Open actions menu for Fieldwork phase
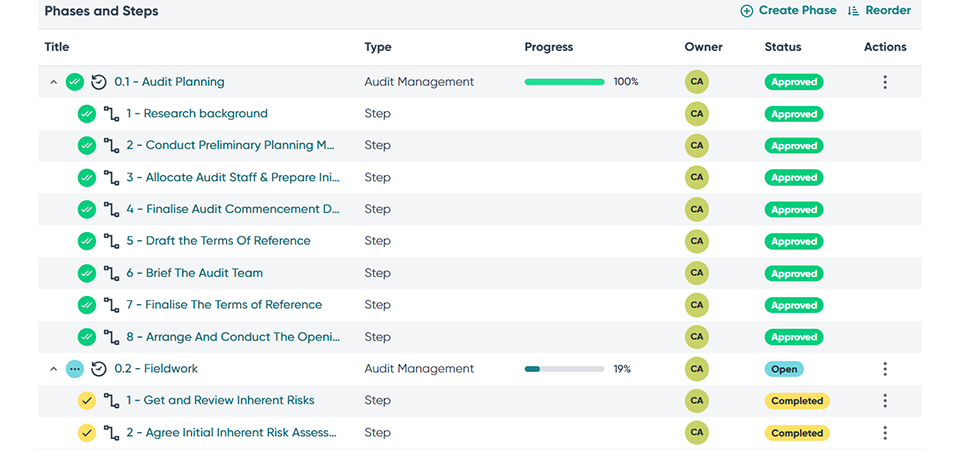The width and height of the screenshot is (960, 450). point(885,369)
